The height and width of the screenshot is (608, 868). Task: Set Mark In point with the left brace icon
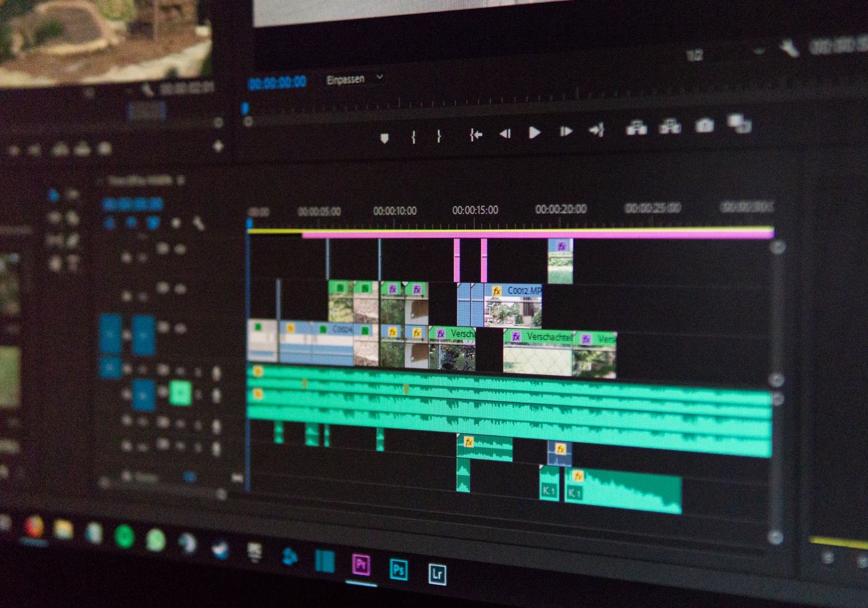tap(413, 137)
